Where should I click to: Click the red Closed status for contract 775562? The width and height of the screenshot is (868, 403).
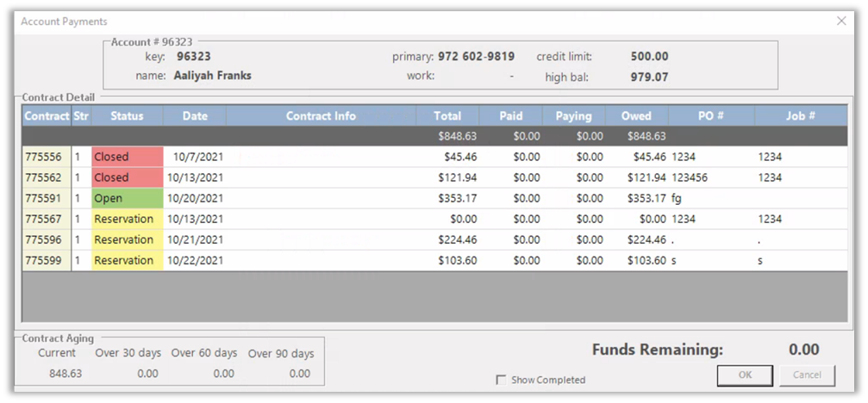[127, 177]
